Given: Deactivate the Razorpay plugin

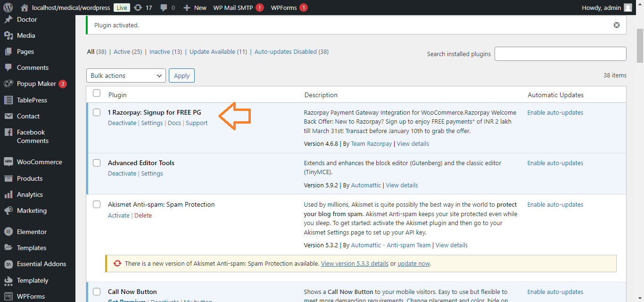Looking at the screenshot, I should tap(122, 123).
